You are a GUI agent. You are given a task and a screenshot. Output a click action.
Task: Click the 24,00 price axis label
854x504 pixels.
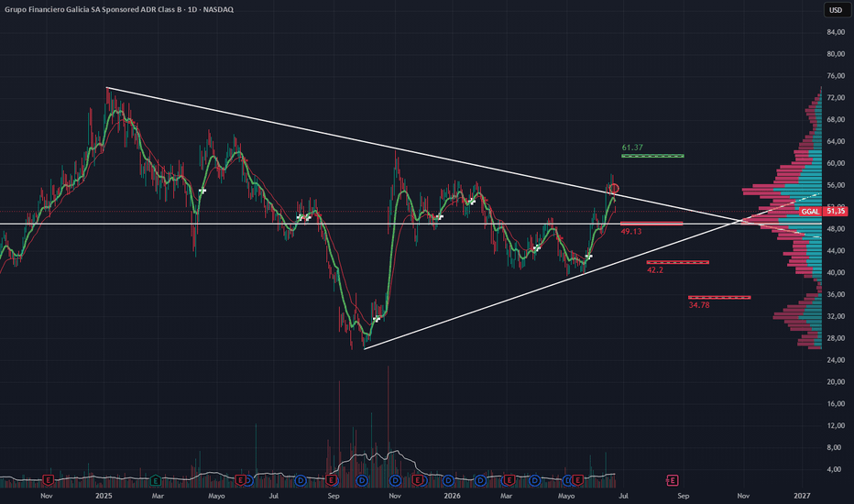[x=836, y=360]
